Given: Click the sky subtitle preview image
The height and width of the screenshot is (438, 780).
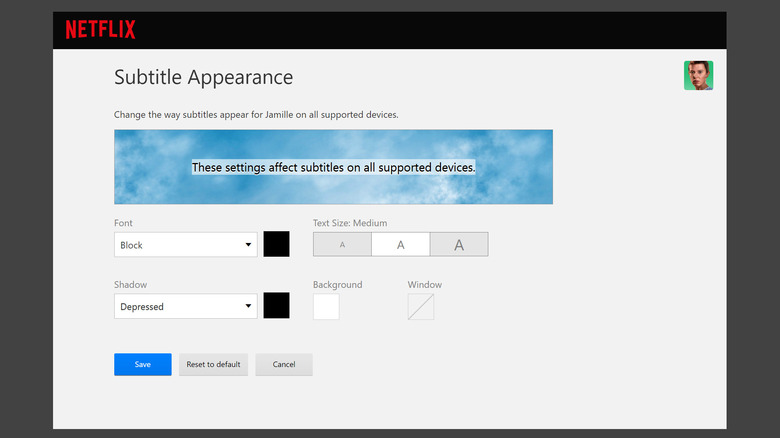Looking at the screenshot, I should [x=333, y=167].
